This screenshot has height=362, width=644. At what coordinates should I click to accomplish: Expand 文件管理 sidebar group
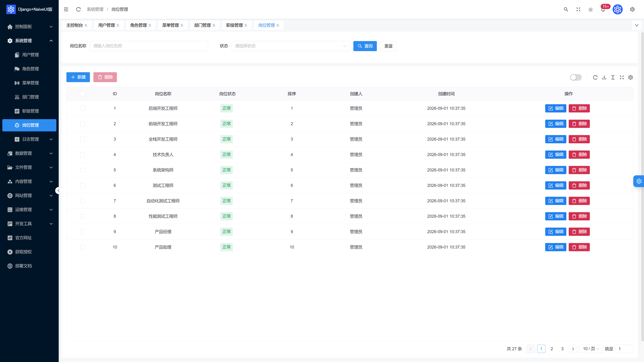click(x=29, y=167)
